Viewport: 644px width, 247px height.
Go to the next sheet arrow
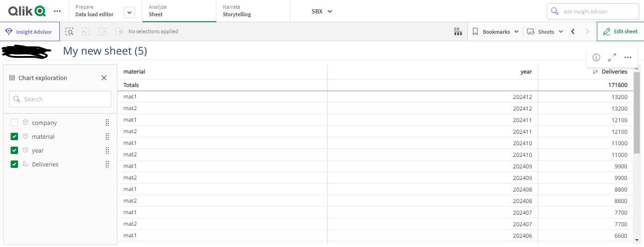pyautogui.click(x=588, y=31)
